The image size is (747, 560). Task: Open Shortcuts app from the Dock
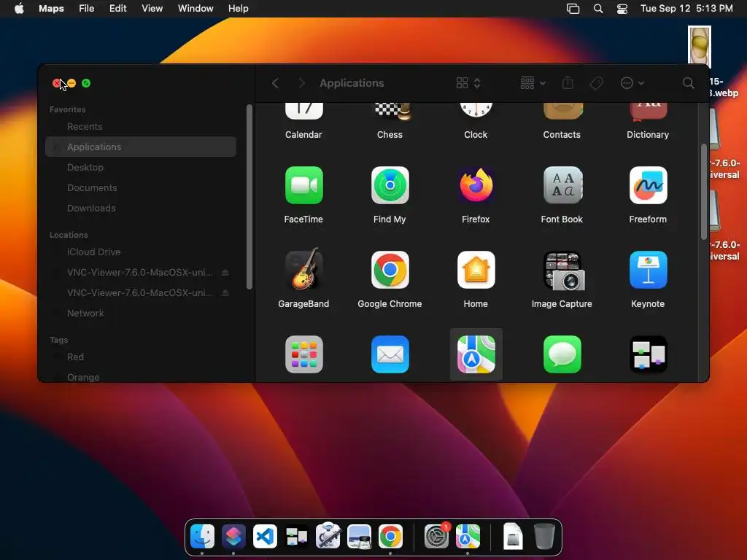pyautogui.click(x=233, y=536)
